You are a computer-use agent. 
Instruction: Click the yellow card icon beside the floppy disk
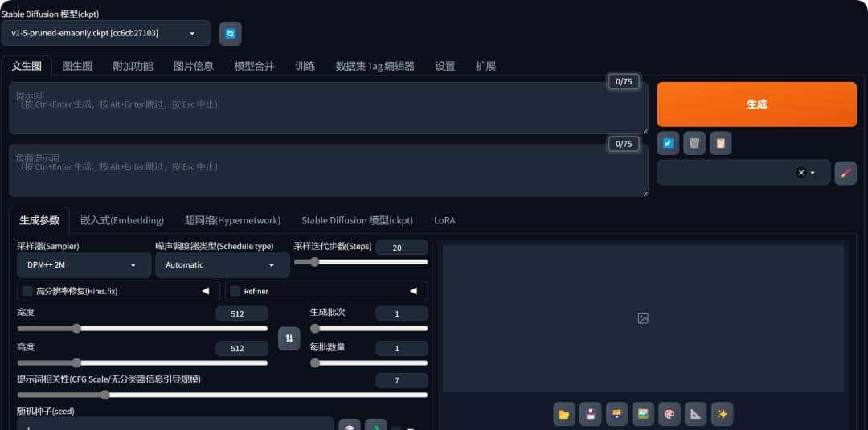(x=616, y=414)
